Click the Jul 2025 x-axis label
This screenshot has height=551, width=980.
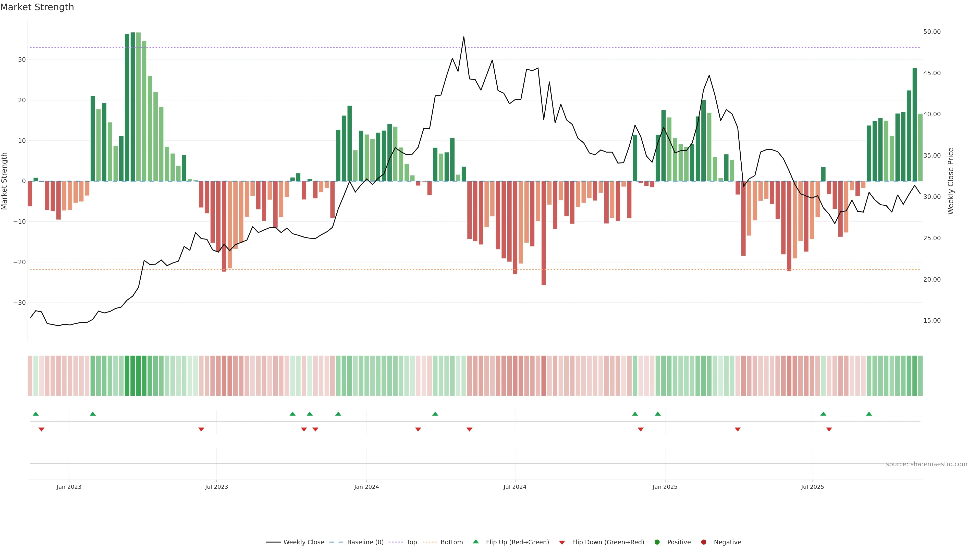click(x=812, y=487)
